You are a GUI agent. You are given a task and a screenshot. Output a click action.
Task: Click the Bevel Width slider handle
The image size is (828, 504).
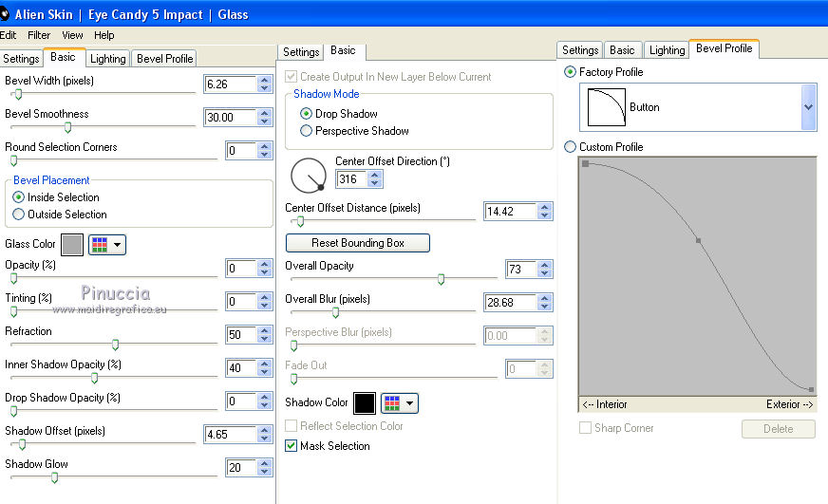click(x=18, y=95)
